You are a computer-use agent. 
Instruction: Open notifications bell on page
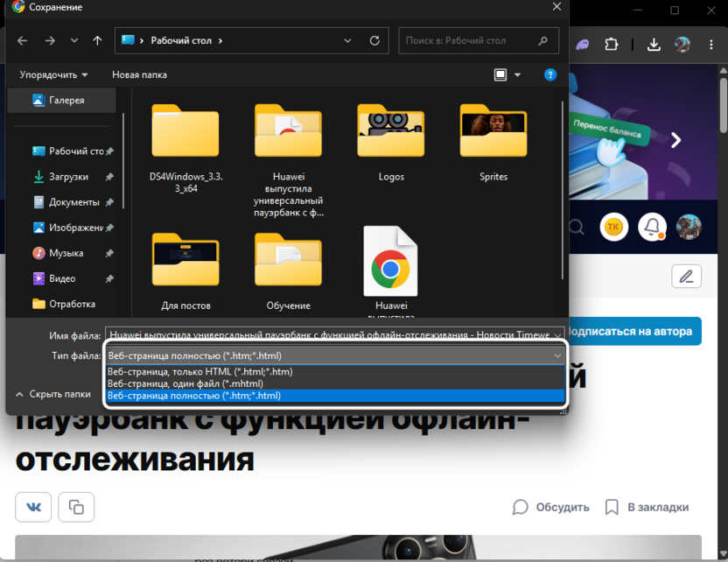pos(653,227)
